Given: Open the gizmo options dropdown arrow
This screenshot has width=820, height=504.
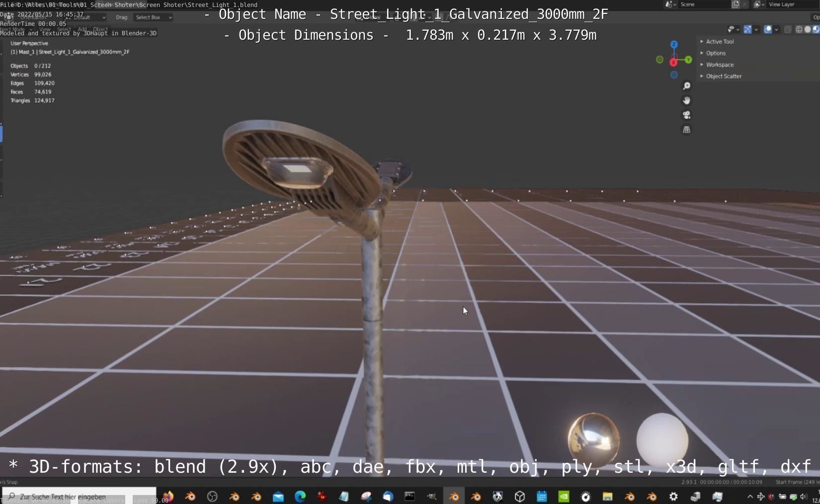Looking at the screenshot, I should point(756,30).
